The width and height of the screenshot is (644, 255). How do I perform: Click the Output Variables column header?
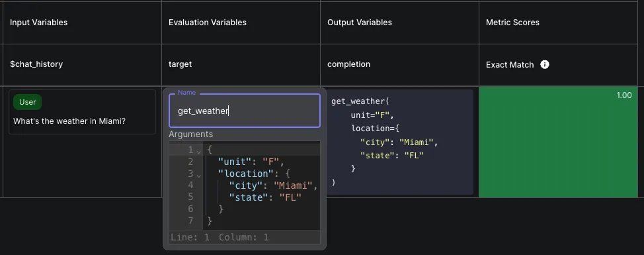click(x=360, y=23)
